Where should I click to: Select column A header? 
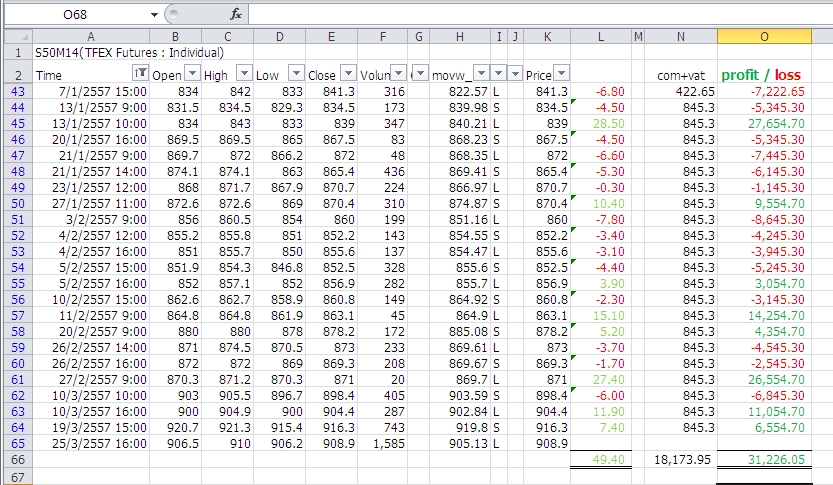pyautogui.click(x=91, y=37)
